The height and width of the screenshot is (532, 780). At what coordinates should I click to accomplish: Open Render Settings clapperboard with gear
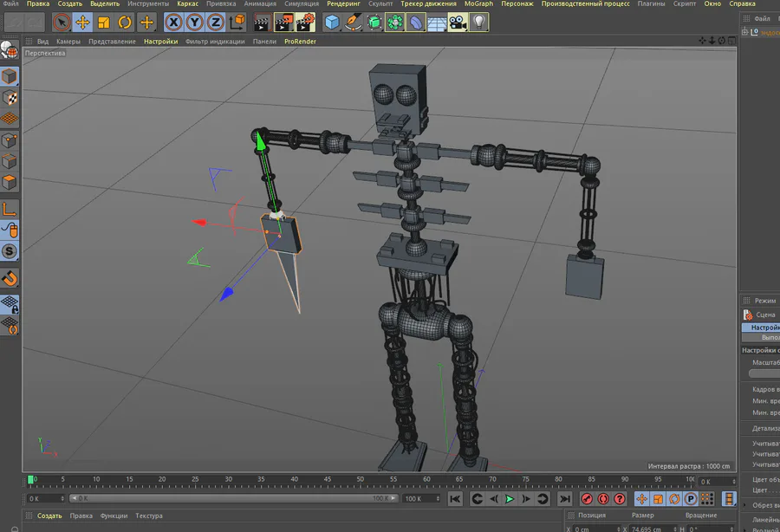[x=305, y=23]
